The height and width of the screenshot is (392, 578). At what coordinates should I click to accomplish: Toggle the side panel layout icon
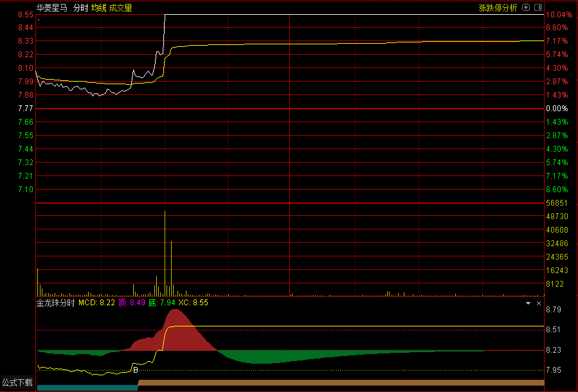[x=538, y=7]
